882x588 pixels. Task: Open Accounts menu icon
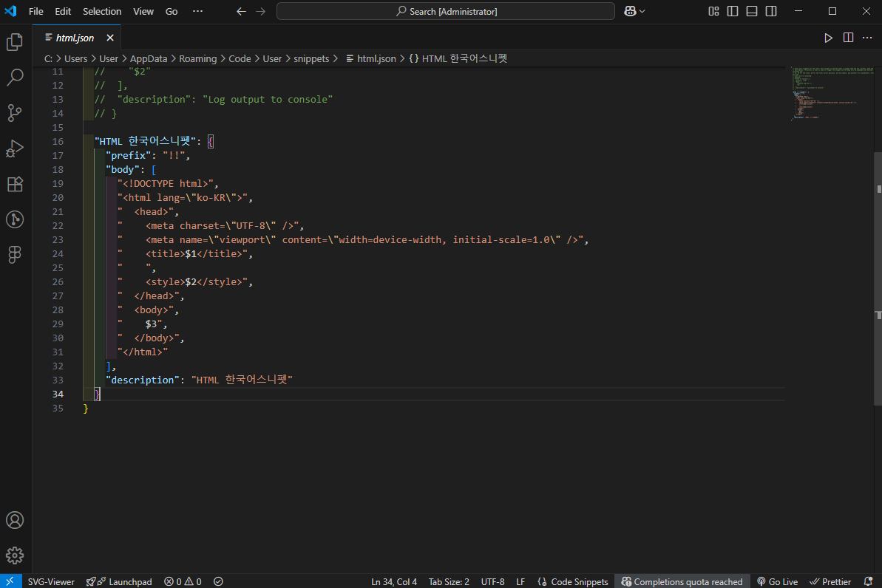(x=16, y=520)
